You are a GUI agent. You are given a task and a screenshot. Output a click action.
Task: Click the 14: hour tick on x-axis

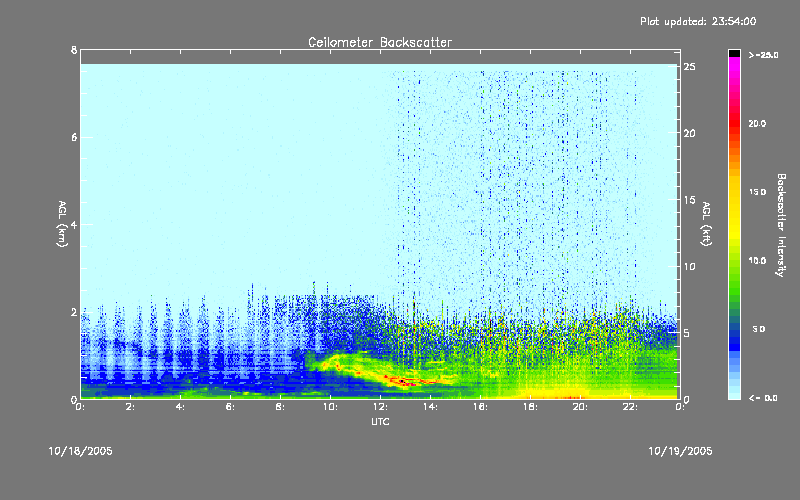point(430,407)
